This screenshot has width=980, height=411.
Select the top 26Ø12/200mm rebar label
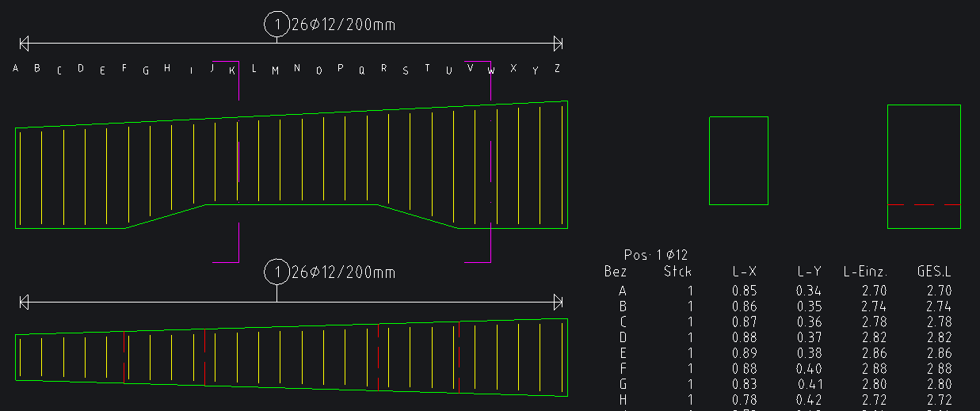[343, 25]
